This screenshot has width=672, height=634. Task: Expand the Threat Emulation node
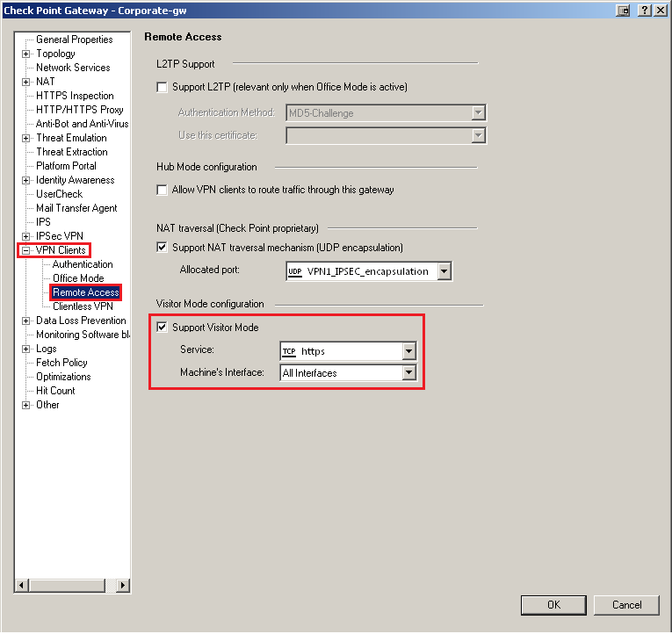[x=26, y=139]
